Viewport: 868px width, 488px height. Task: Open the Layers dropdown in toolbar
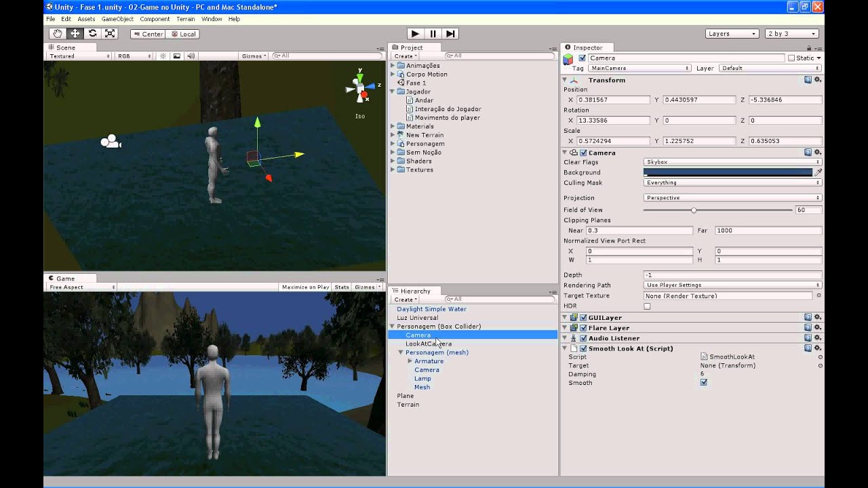pos(732,34)
